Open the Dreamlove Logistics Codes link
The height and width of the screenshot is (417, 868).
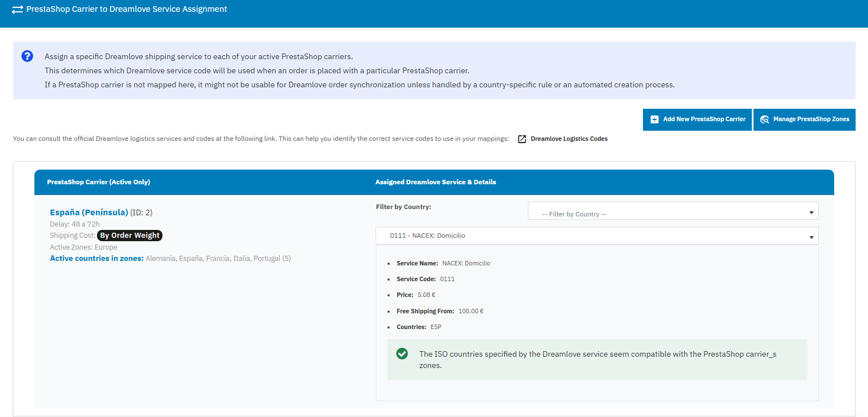(x=569, y=139)
